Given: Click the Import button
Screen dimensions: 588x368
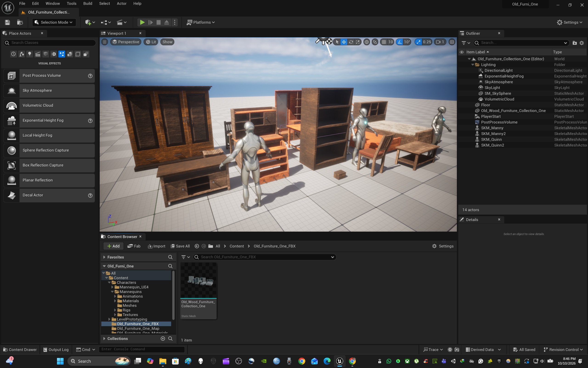Looking at the screenshot, I should click(156, 246).
